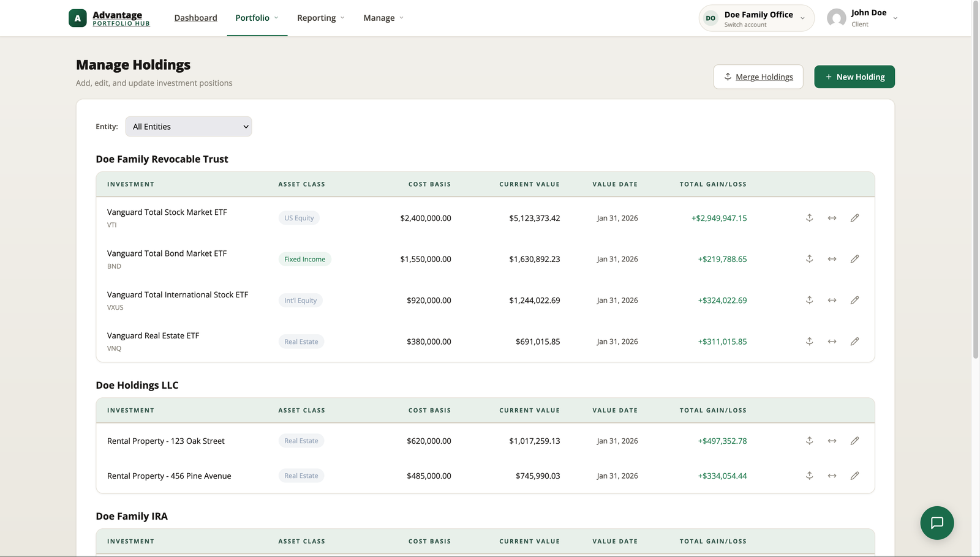Edit the Vanguard Total Stock Market ETF holding

[854, 218]
